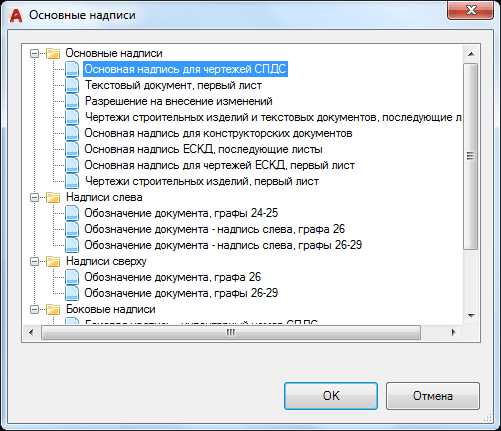Collapse the 'Основные надписи' tree node
The width and height of the screenshot is (501, 431).
click(x=34, y=53)
